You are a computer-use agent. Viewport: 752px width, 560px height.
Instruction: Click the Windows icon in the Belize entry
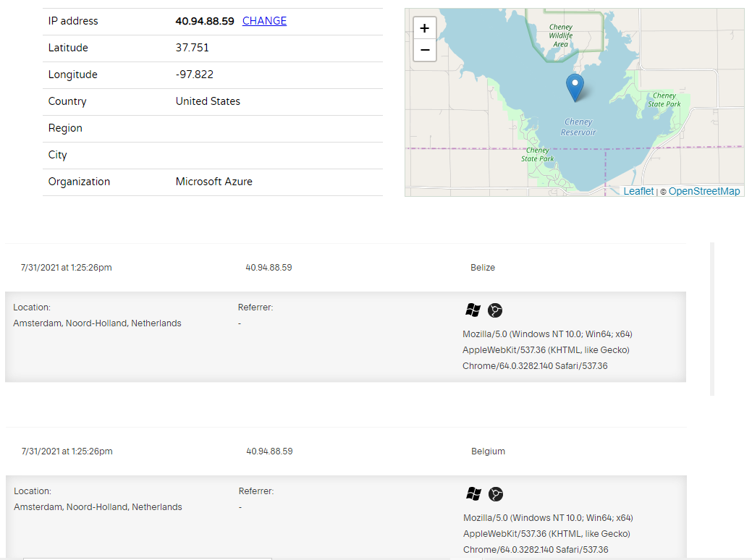click(473, 310)
